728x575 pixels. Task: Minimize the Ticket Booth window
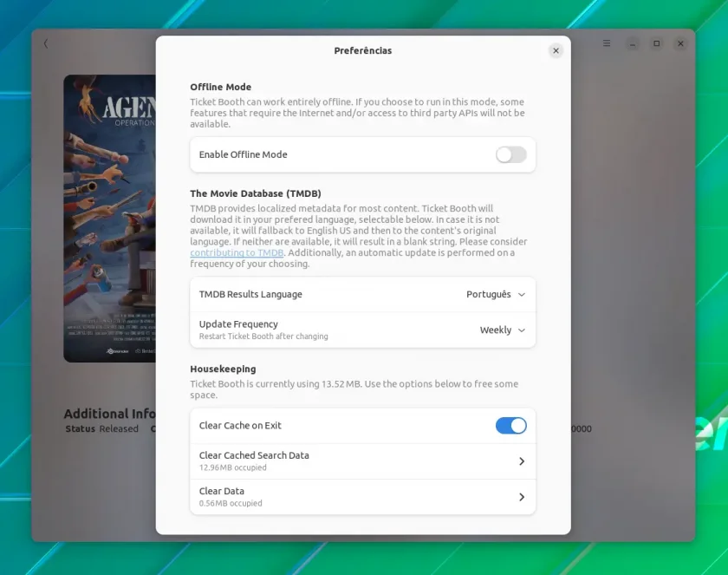[633, 43]
